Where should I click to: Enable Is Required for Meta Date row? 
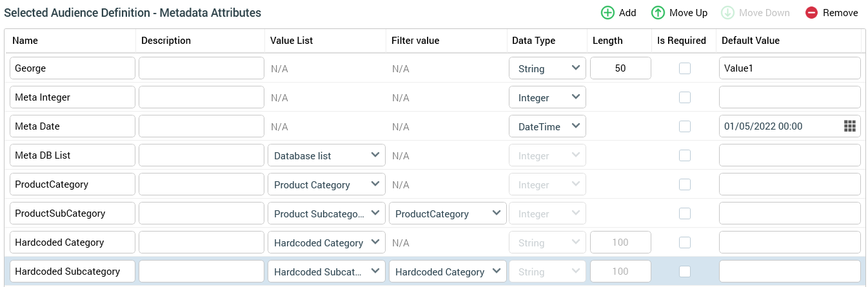click(x=685, y=126)
